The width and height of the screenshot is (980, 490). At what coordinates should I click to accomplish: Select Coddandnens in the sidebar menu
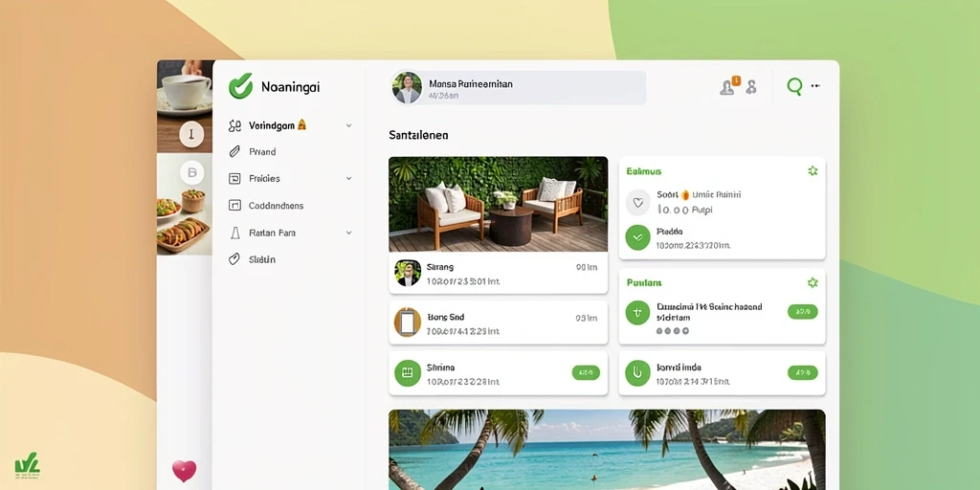coord(276,206)
